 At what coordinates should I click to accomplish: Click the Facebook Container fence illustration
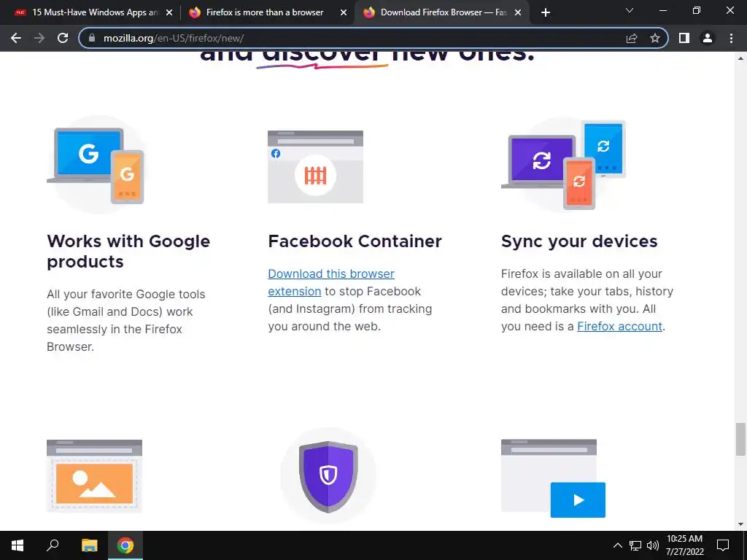[x=315, y=167]
